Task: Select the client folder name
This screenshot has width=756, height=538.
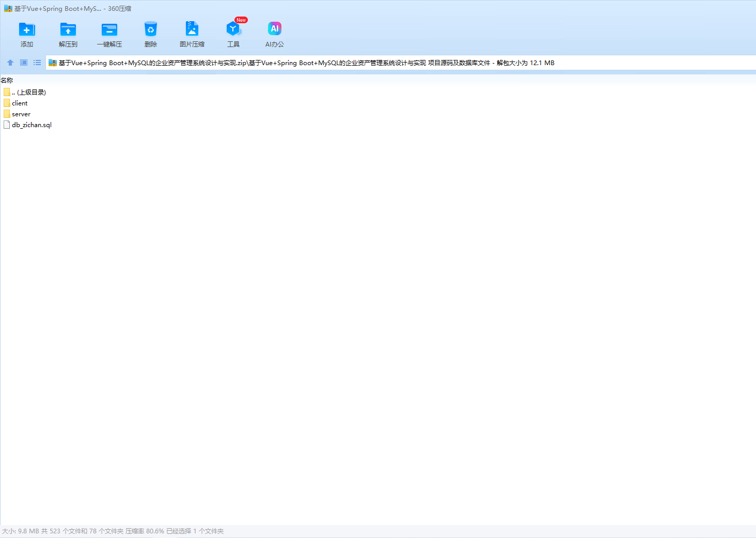Action: 20,103
